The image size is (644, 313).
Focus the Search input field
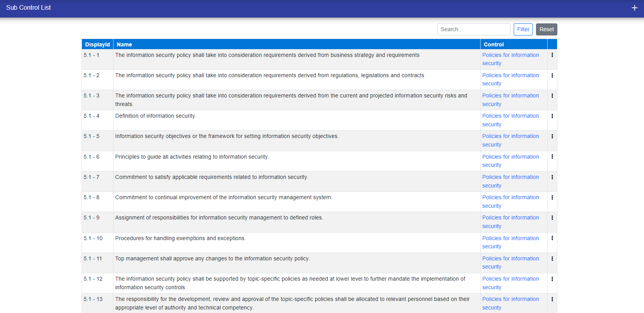pyautogui.click(x=474, y=29)
